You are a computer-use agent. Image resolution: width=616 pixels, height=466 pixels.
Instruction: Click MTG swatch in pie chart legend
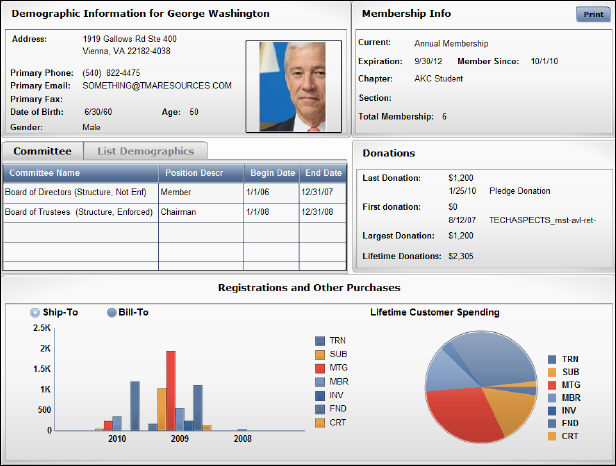(552, 385)
